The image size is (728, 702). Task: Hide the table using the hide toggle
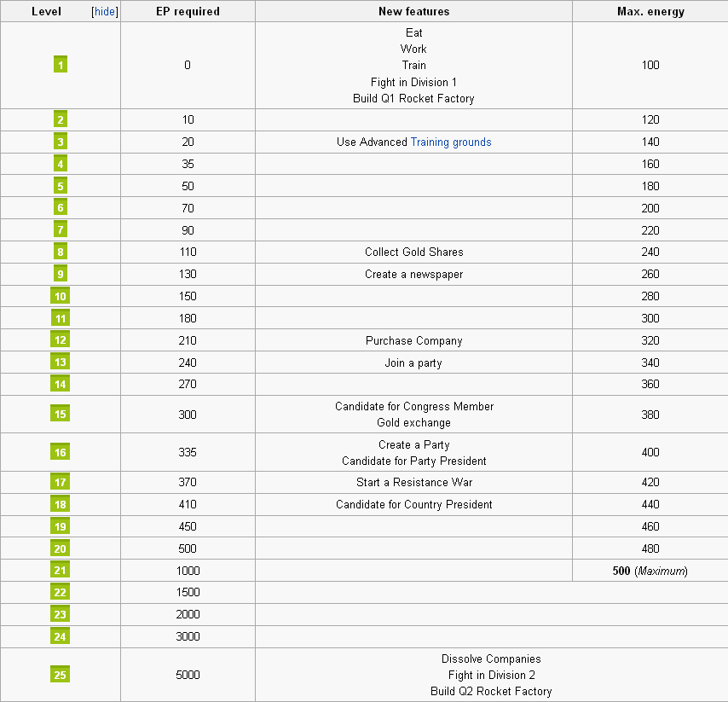coord(105,11)
